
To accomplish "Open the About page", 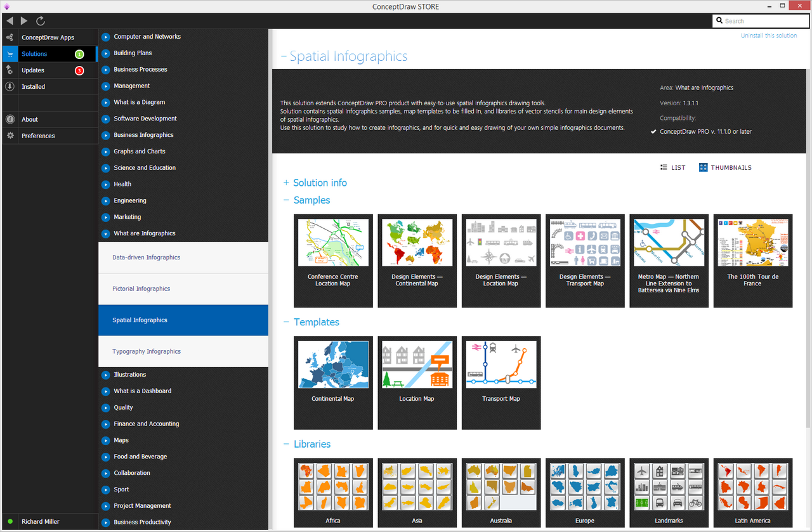I will point(48,119).
